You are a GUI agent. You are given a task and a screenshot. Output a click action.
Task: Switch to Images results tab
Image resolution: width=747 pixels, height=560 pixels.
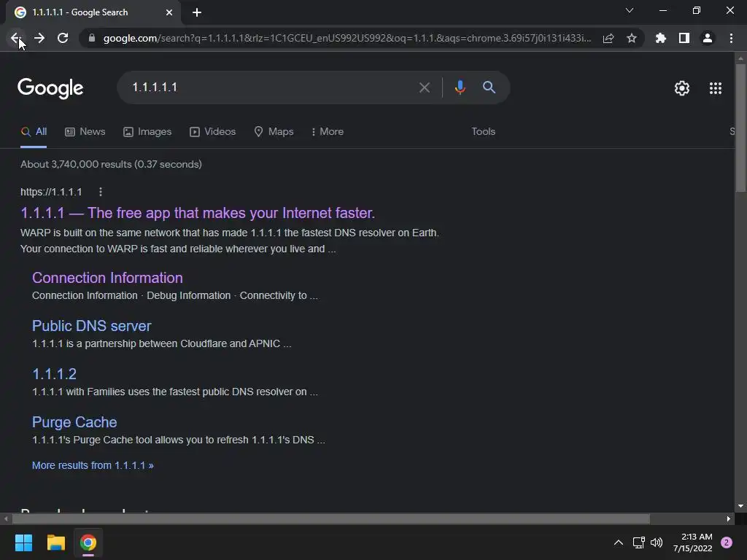(x=147, y=131)
